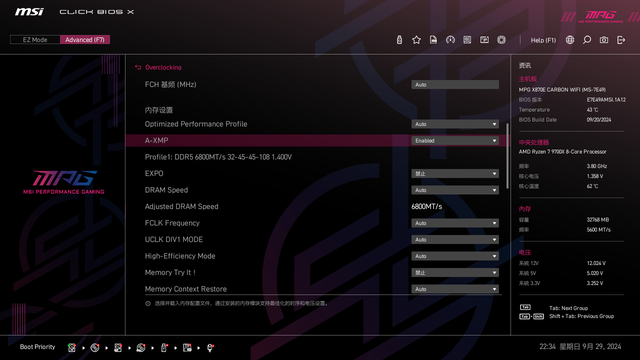
Task: Select the floppy disk boot device icon
Action: point(187,348)
